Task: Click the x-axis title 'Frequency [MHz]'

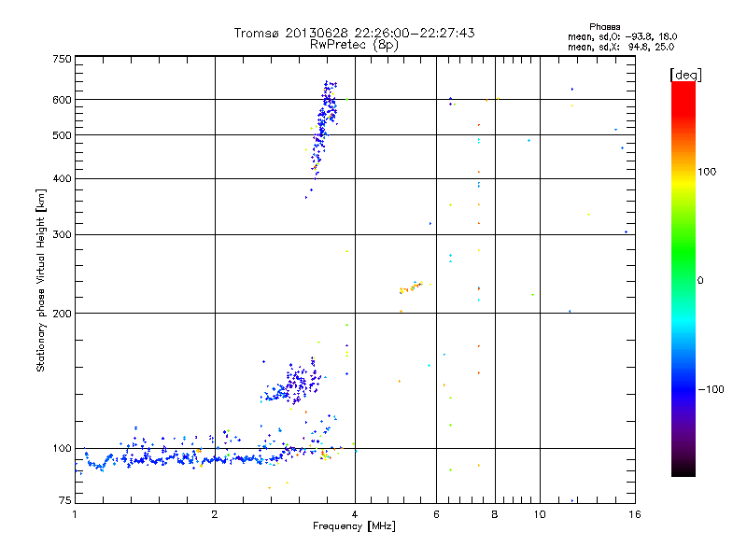Action: [354, 526]
